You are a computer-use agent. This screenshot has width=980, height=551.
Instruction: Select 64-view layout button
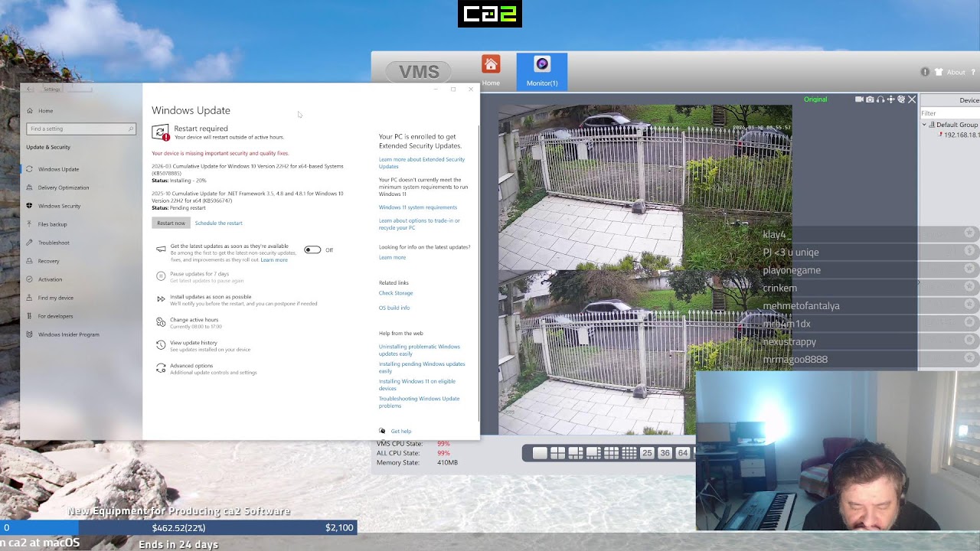point(682,453)
